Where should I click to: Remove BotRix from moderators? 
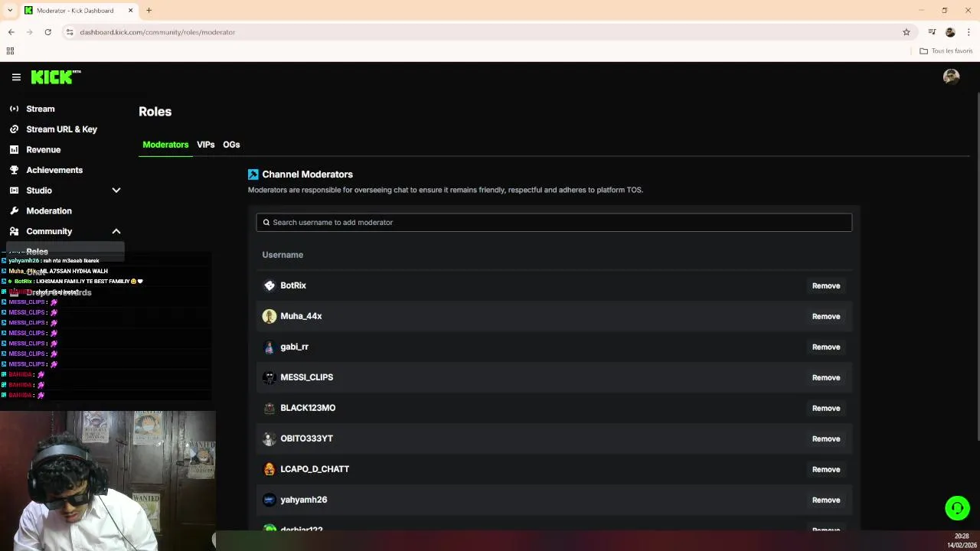click(826, 285)
